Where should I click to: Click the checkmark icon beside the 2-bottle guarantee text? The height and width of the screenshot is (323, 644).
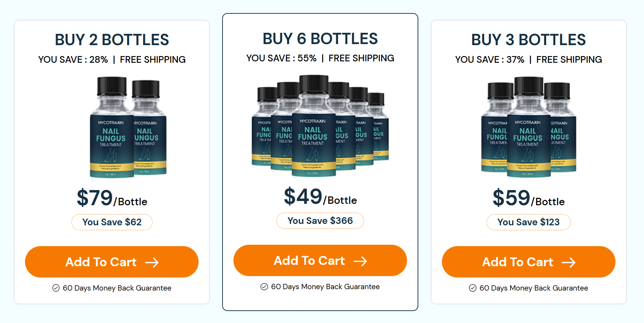pos(56,288)
